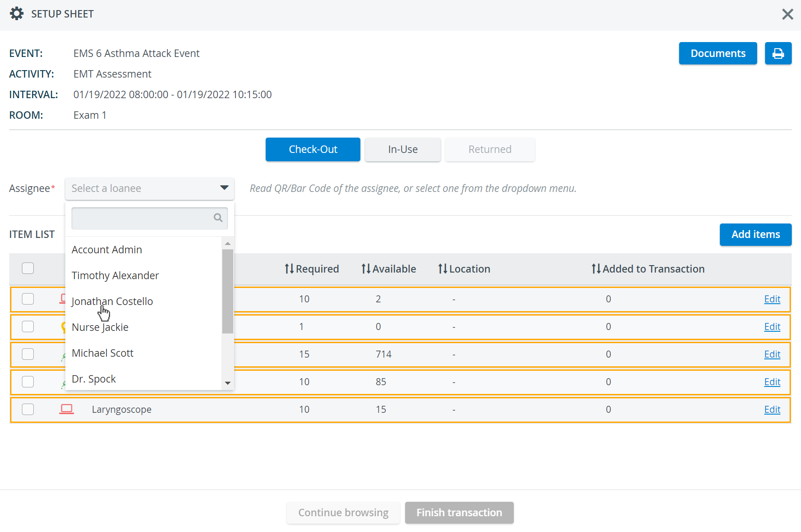The image size is (801, 532).
Task: Choose Jonathan Costello from loanee list
Action: (x=112, y=301)
